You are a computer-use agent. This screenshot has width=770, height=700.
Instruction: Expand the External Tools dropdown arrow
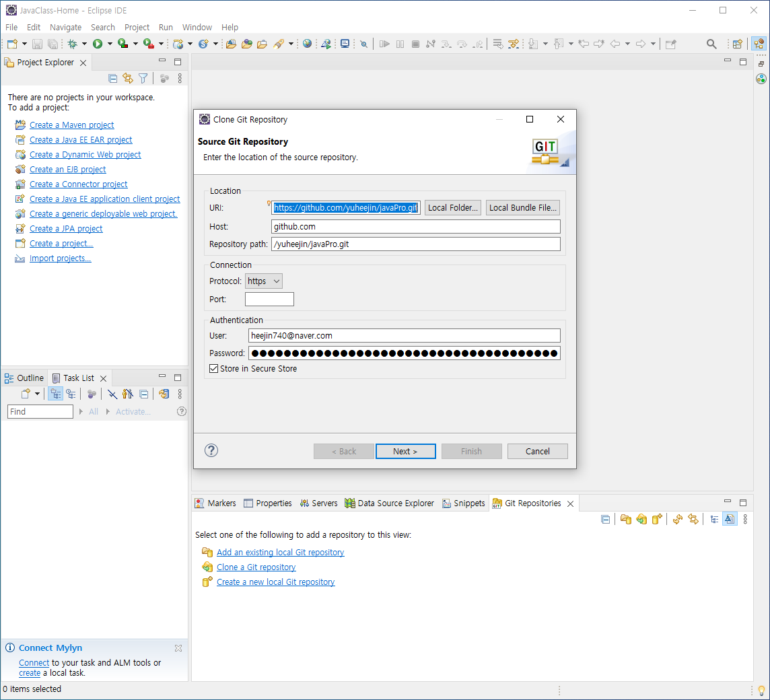161,44
